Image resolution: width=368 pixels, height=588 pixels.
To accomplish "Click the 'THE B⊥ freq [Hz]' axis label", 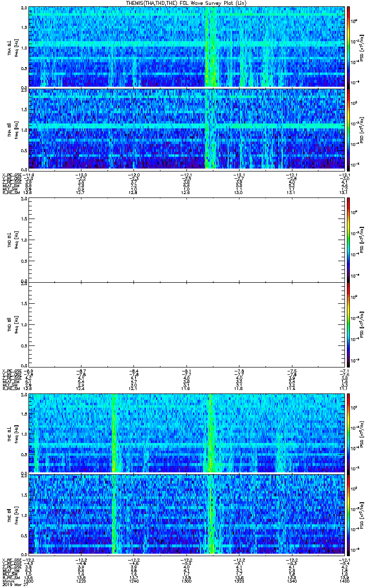I will (12, 434).
